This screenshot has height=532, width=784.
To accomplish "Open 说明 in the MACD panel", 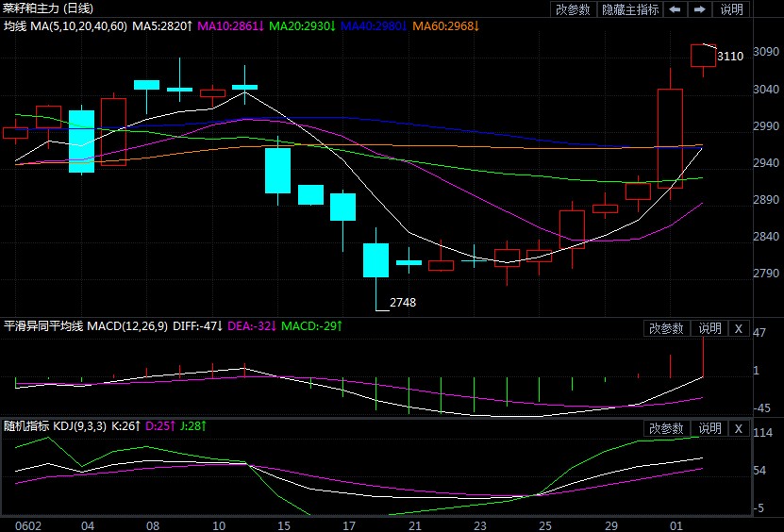I will (x=709, y=328).
